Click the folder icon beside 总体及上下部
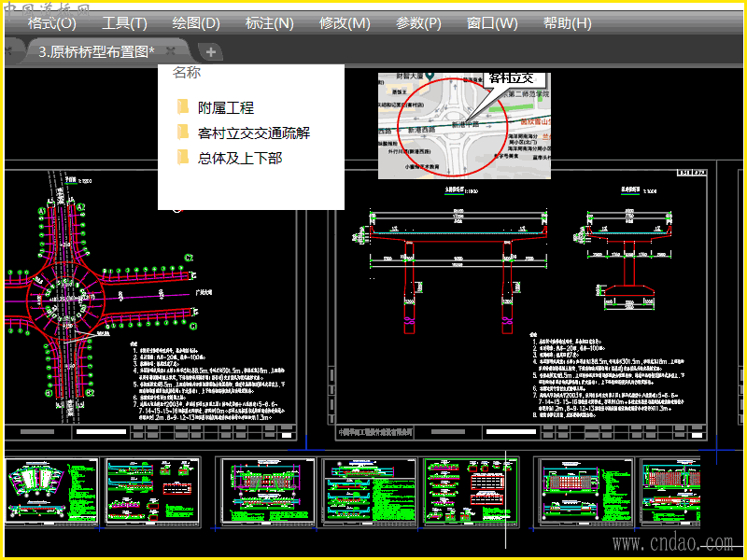This screenshot has width=747, height=560. point(183,157)
